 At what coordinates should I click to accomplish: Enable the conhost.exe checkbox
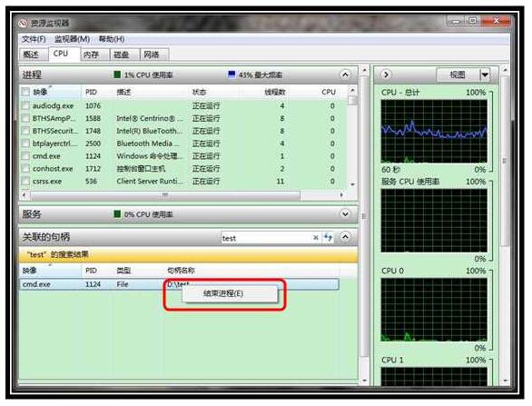pos(25,168)
